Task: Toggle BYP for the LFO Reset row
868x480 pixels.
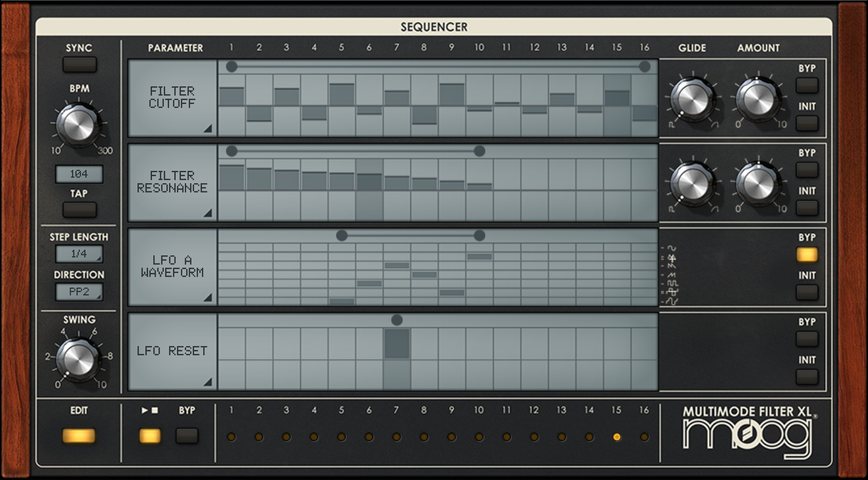Action: click(x=807, y=339)
